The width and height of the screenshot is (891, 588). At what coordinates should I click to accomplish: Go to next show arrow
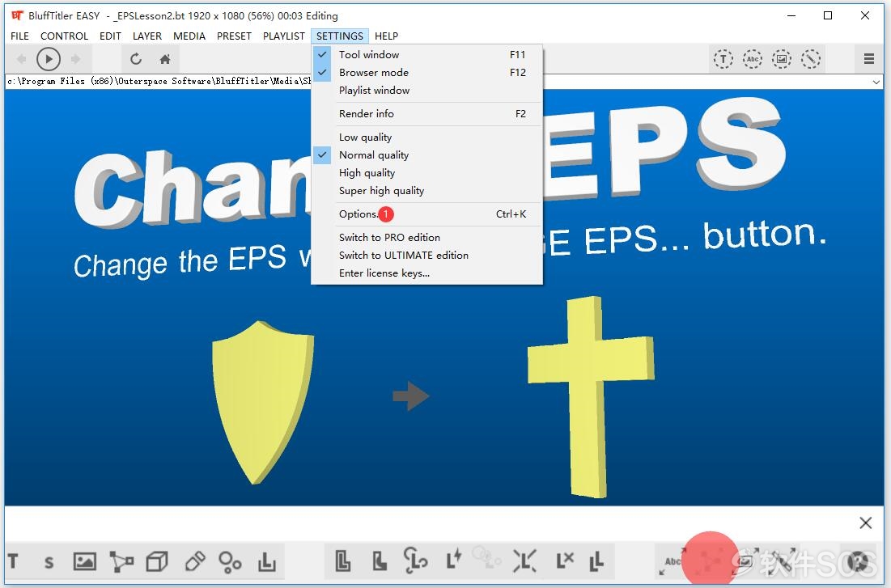(x=75, y=59)
